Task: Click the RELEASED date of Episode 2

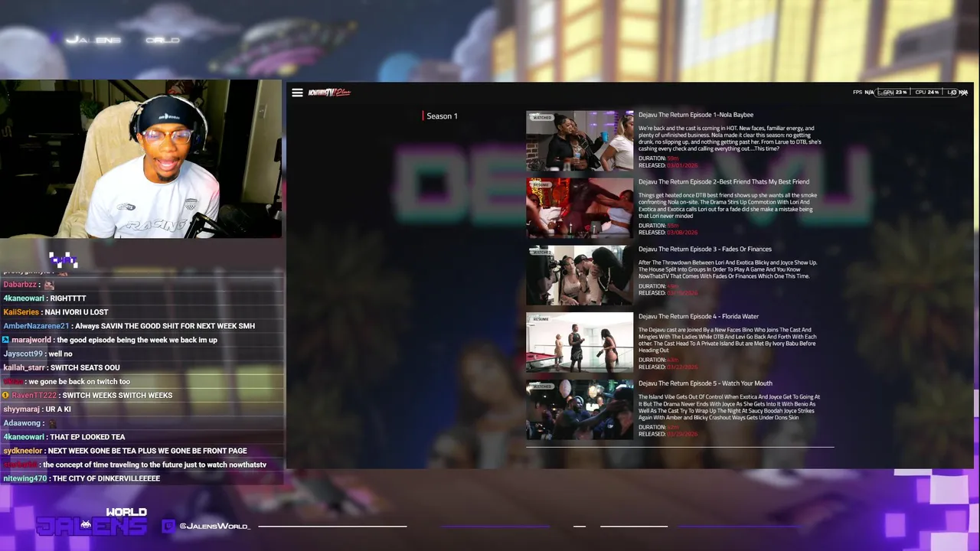Action: click(x=682, y=233)
